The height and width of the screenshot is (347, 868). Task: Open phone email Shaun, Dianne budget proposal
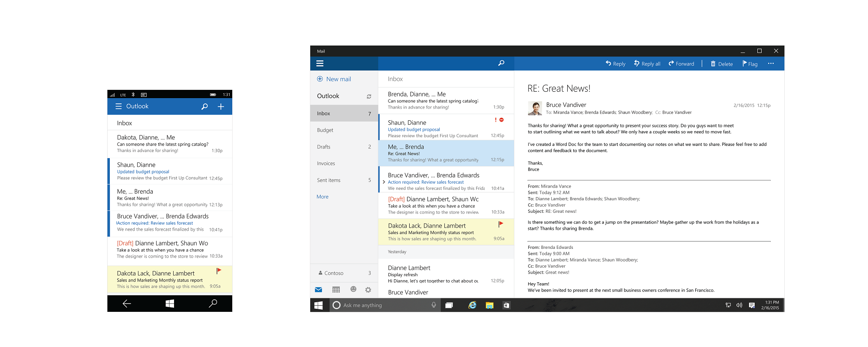pos(170,171)
